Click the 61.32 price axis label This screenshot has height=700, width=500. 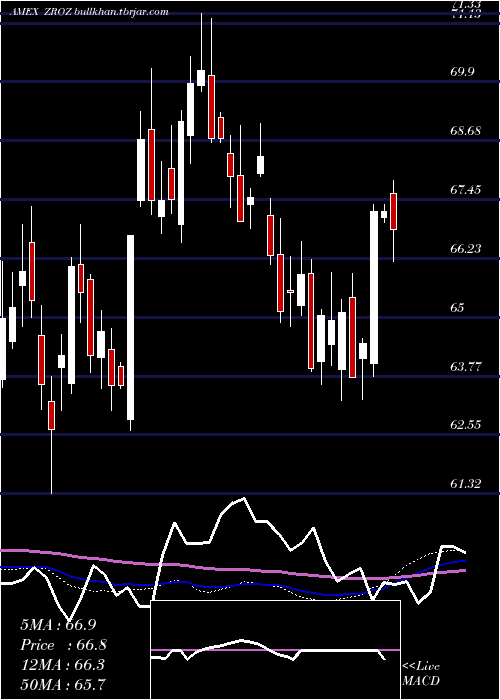[x=466, y=483]
